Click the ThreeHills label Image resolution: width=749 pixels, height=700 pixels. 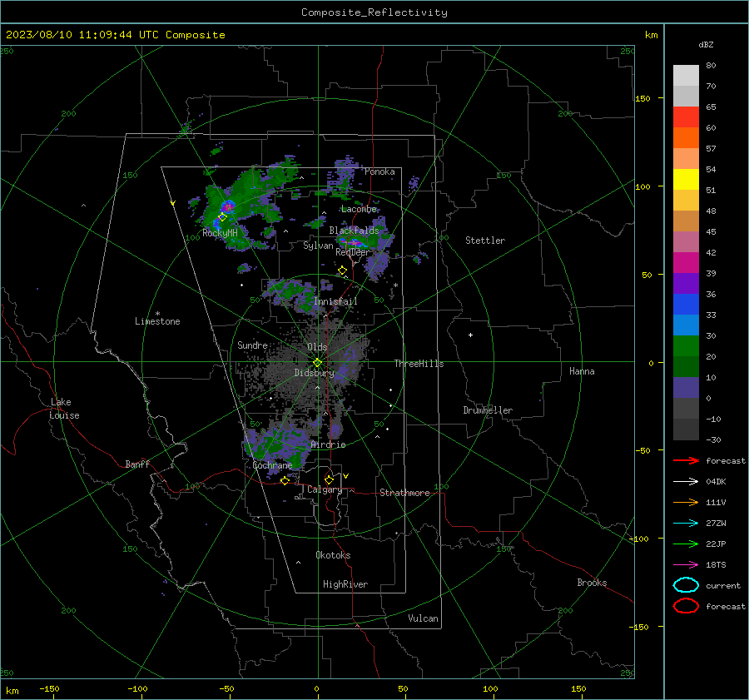(x=419, y=364)
